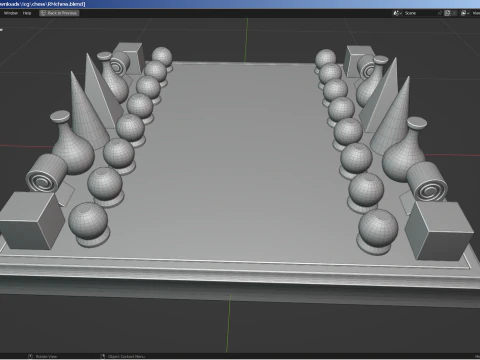Image resolution: width=480 pixels, height=360 pixels.
Task: Select the nearest sphere pawn in left row
Action: (89, 224)
